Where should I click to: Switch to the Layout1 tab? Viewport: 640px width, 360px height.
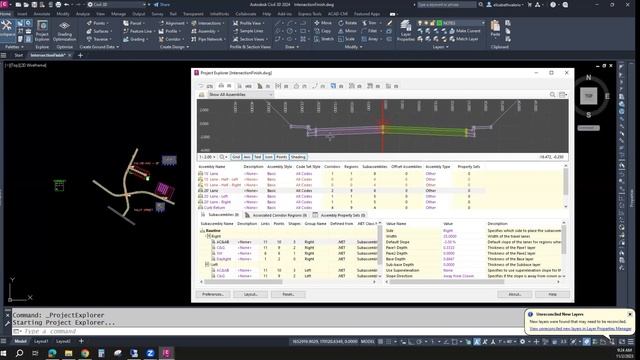(41, 341)
